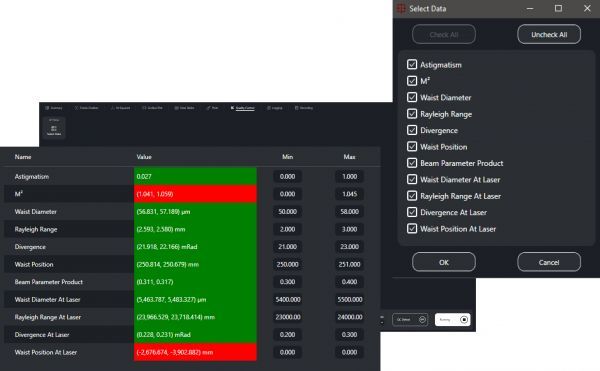Screen dimensions: 600x371
Task: Click the Cancel button
Action: [549, 262]
